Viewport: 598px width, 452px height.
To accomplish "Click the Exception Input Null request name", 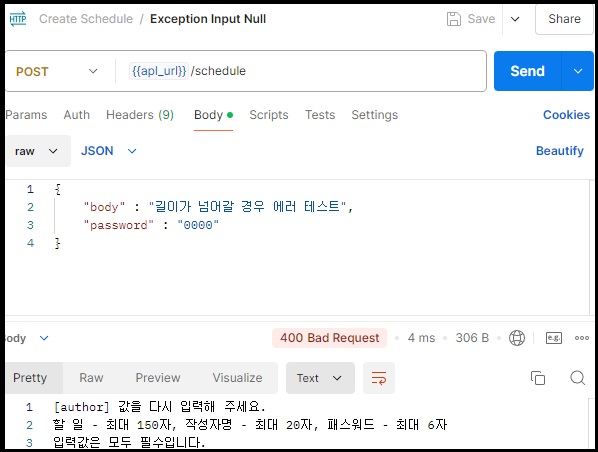I will click(208, 19).
